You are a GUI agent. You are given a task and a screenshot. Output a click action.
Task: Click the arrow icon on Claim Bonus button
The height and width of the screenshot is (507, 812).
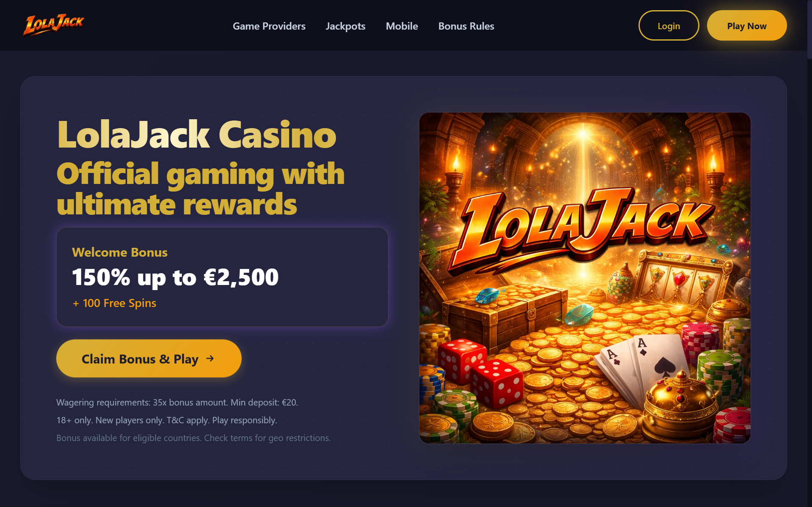[x=210, y=359]
